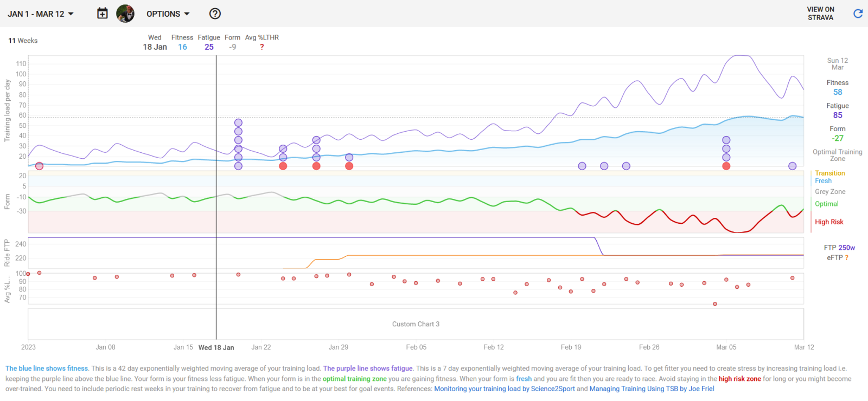The height and width of the screenshot is (401, 868).
Task: Click the Custom Chart 3 panel
Action: click(416, 324)
